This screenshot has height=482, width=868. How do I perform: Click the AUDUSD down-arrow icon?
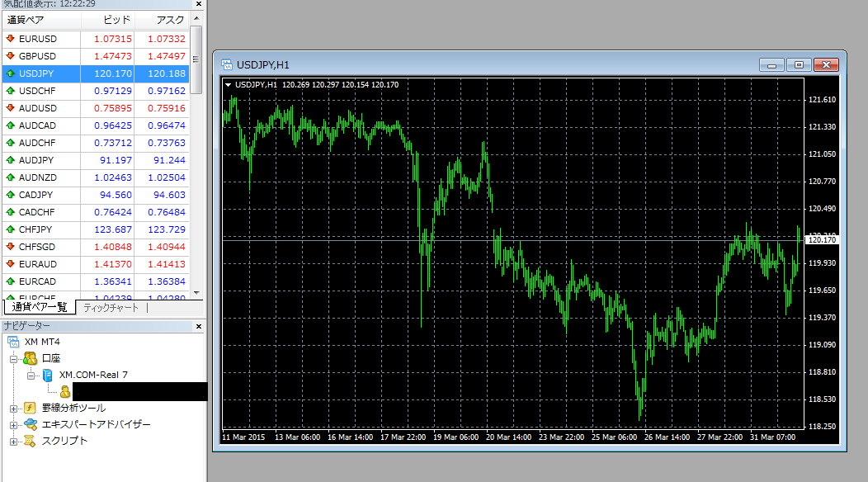10,108
